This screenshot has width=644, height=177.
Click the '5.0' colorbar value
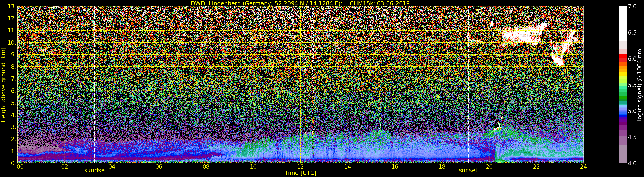click(x=632, y=111)
